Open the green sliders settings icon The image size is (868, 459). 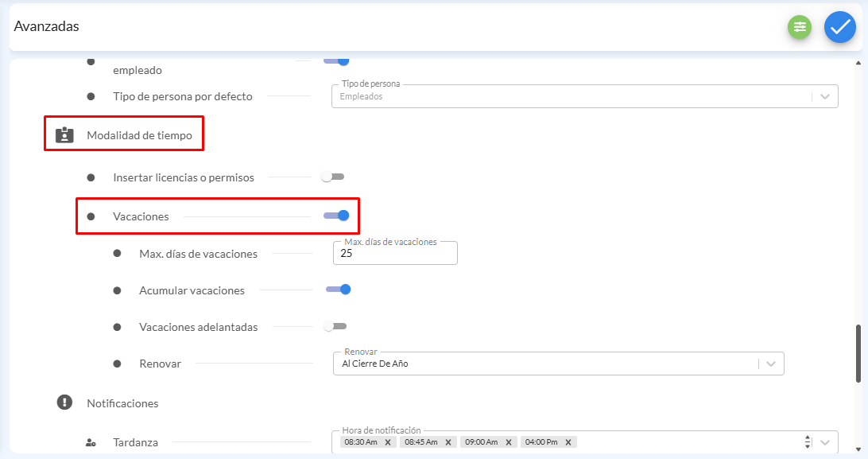tap(799, 27)
